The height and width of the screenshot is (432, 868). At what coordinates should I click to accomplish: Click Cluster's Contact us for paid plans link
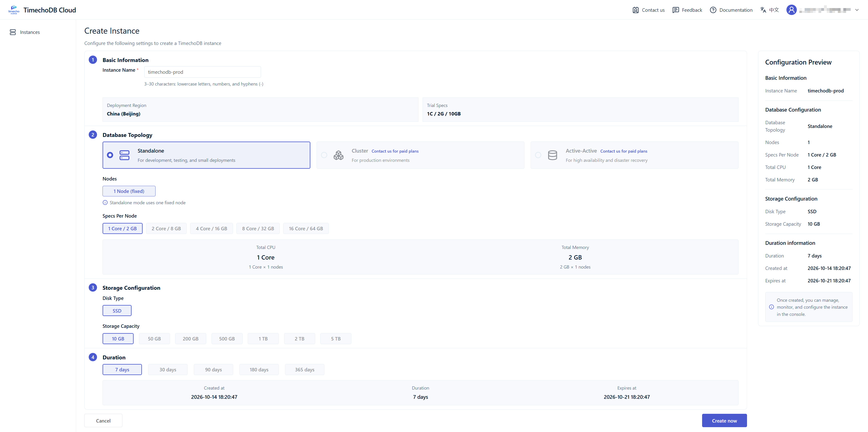coord(395,151)
